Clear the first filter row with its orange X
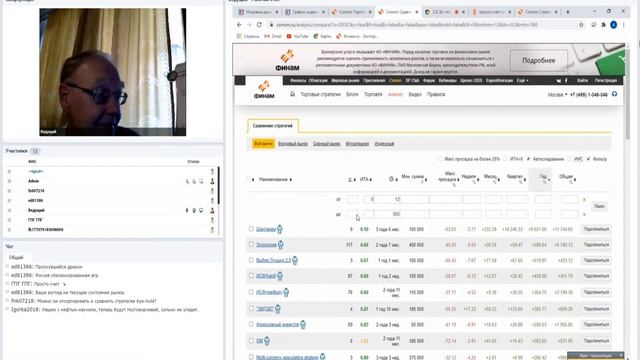 [x=584, y=200]
